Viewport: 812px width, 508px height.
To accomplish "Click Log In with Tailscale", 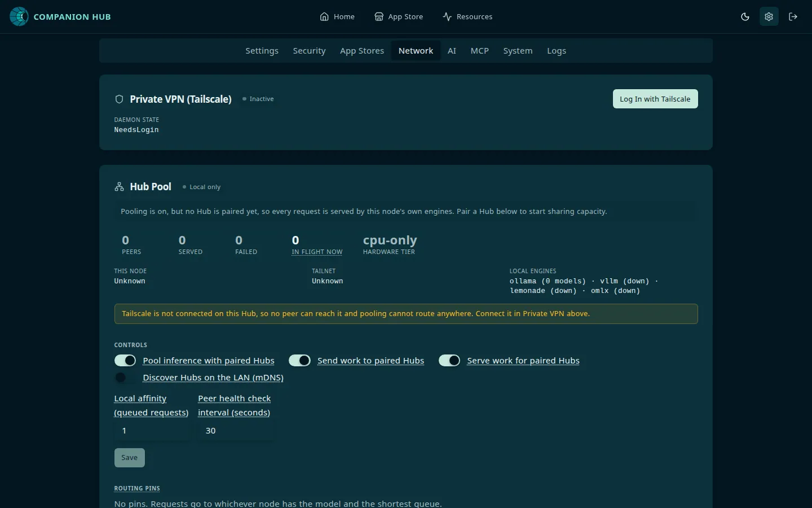I will tap(655, 99).
